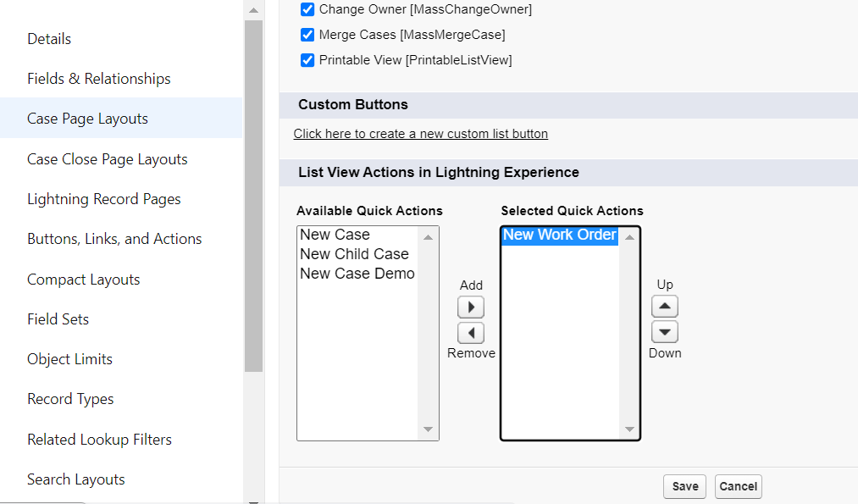Move selected action Down with arrow button
The image size is (858, 504).
[665, 332]
